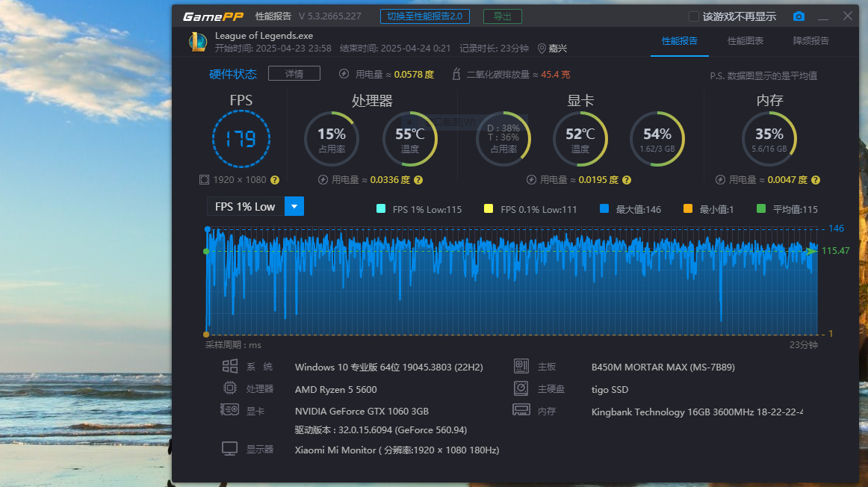Click the yellow FPS 0.1% Low legend swatch
868x487 pixels.
tap(489, 208)
